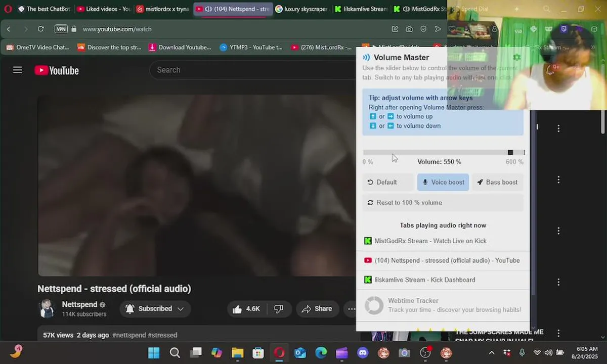Open the YTMP3 YouTube bookmark
The width and height of the screenshot is (607, 364).
[x=251, y=48]
